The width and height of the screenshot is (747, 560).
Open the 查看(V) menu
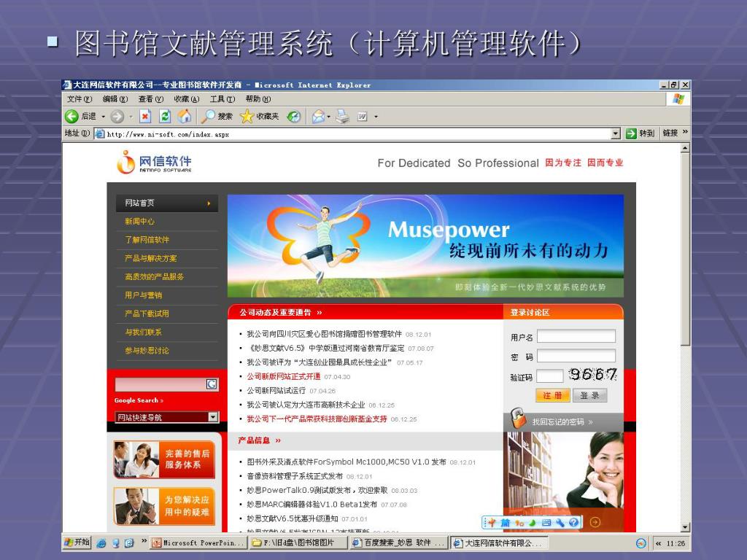(x=150, y=99)
